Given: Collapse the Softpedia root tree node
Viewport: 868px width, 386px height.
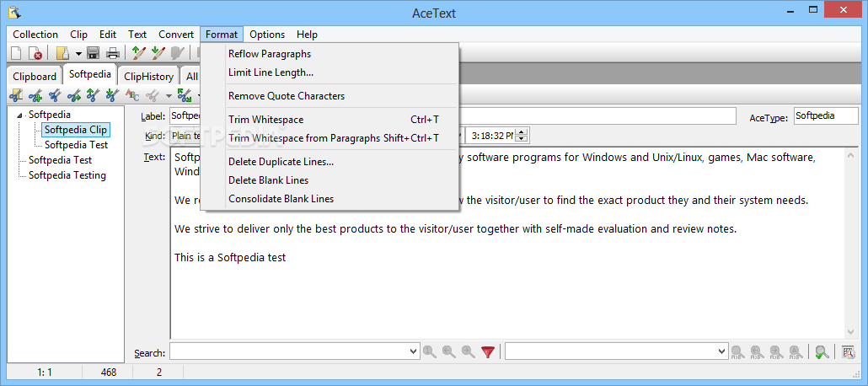Looking at the screenshot, I should tap(21, 115).
